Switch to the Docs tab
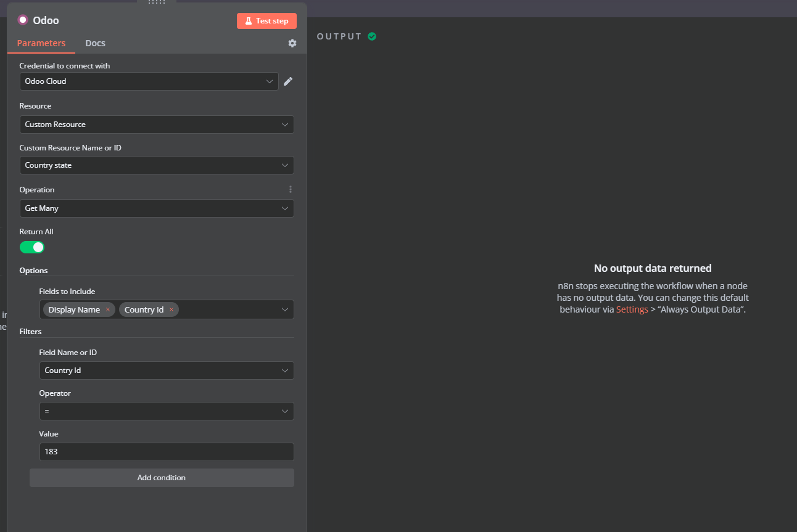The image size is (797, 532). point(95,43)
